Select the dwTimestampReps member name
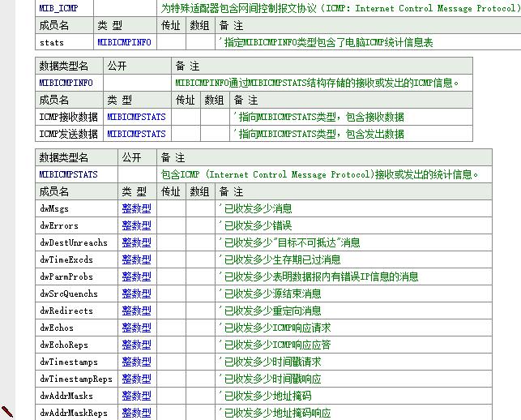The width and height of the screenshot is (521, 420). (76, 379)
